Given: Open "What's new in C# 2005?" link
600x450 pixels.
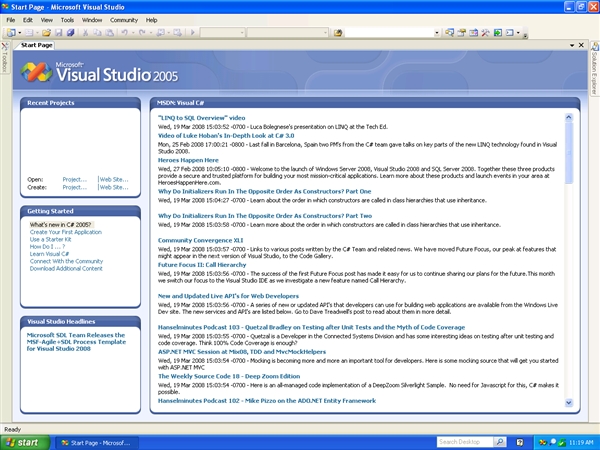Looking at the screenshot, I should (x=60, y=225).
